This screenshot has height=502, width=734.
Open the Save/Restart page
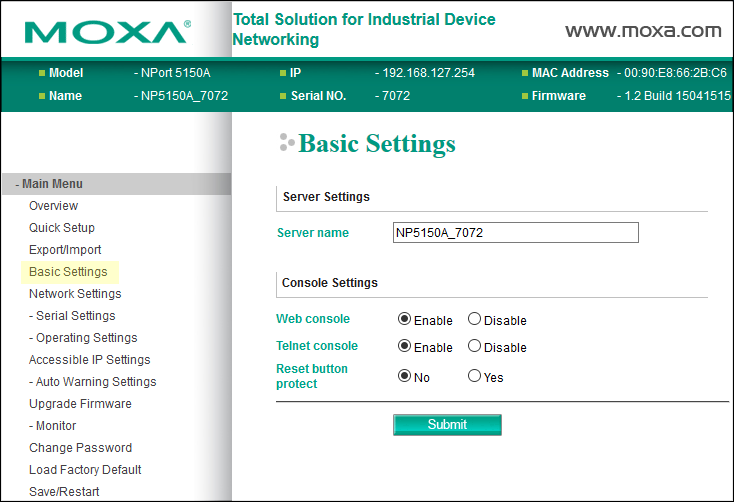(64, 491)
